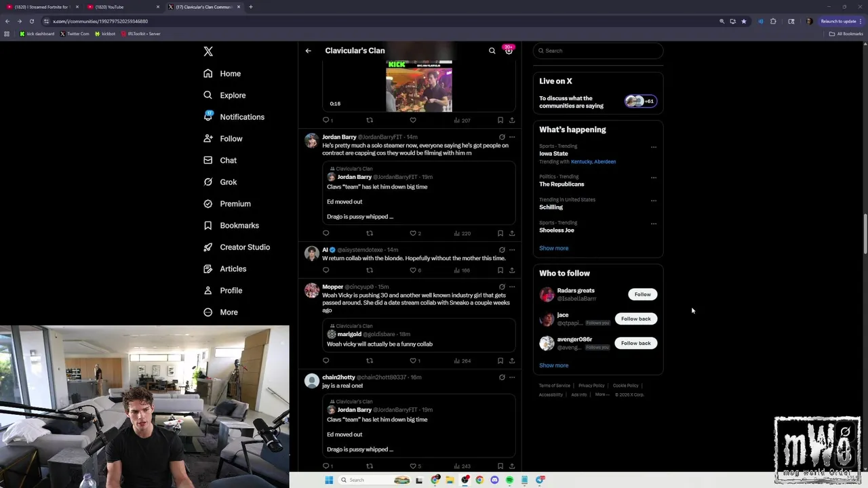The image size is (868, 488).
Task: Open Home in the sidebar
Action: [x=222, y=73]
